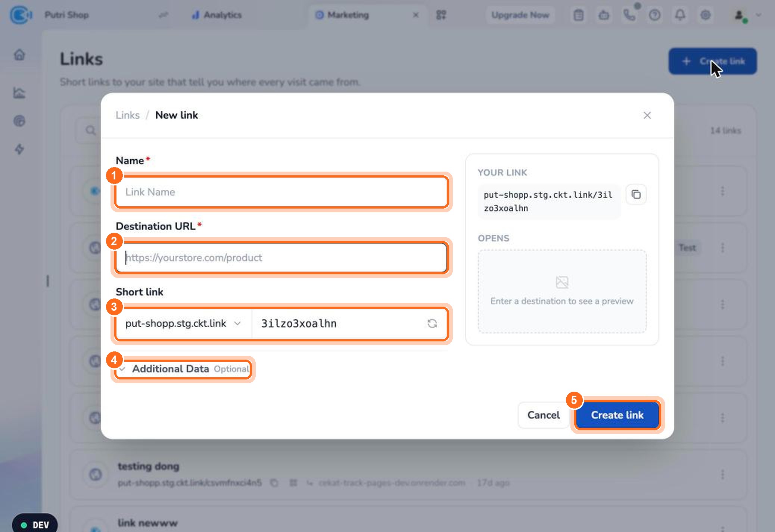Regenerate the short link slug
This screenshot has width=775, height=532.
point(432,323)
